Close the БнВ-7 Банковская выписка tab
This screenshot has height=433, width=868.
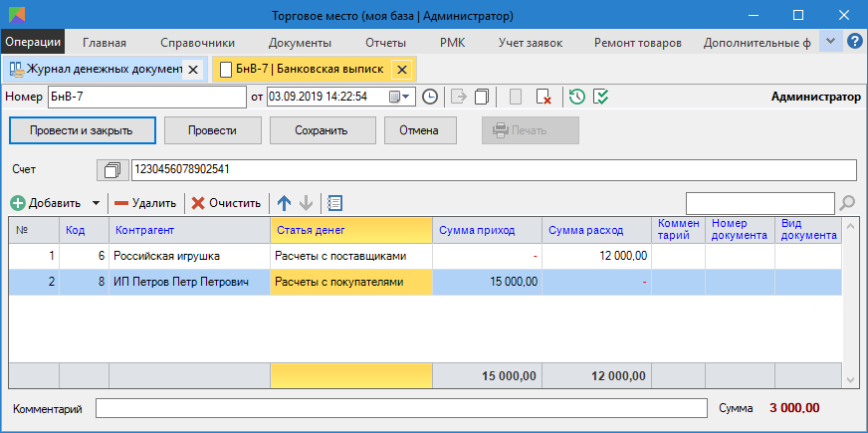click(402, 70)
